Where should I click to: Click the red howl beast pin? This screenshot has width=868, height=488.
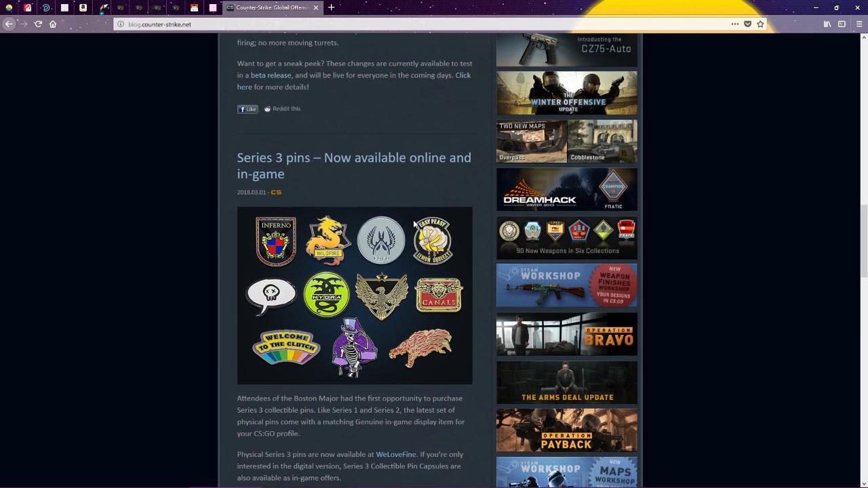click(x=420, y=348)
